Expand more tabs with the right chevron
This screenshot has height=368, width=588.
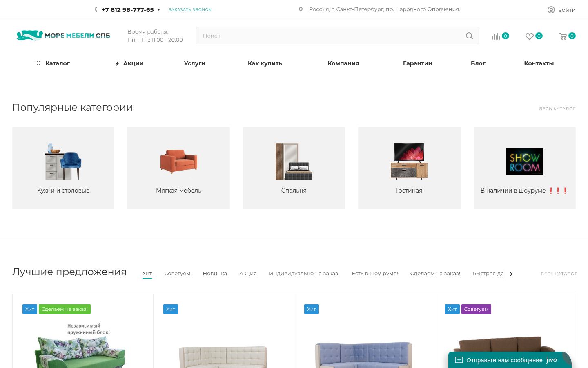[511, 274]
